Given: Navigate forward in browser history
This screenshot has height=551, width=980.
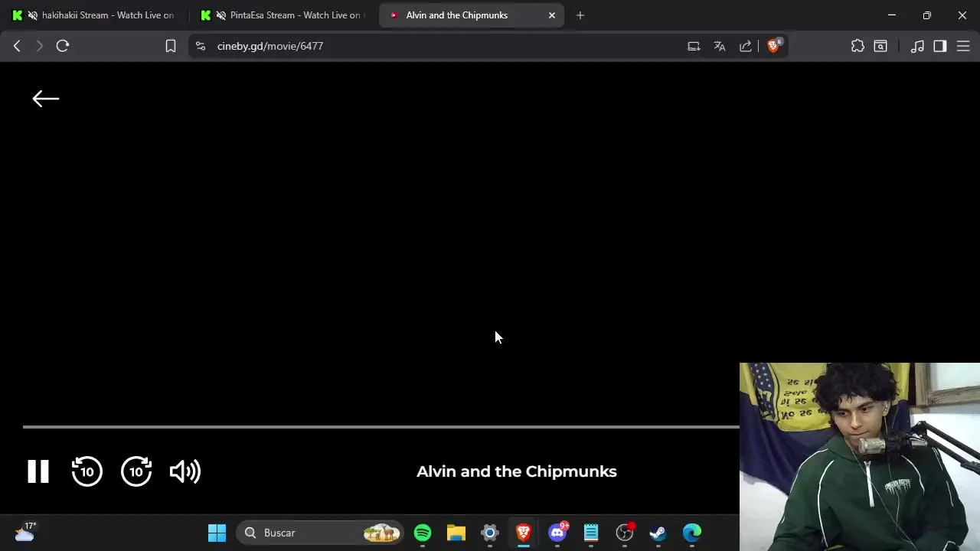Looking at the screenshot, I should [x=40, y=46].
